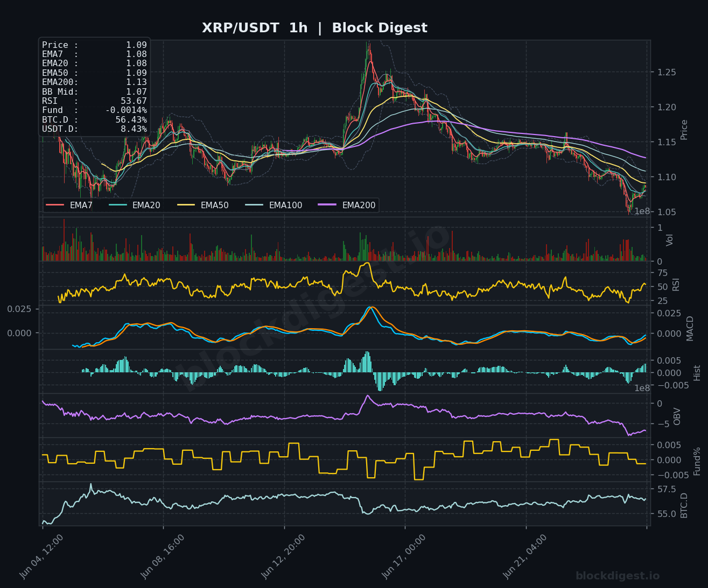Click the Jun 08, 16:00 date label
The width and height of the screenshot is (708, 588).
click(x=163, y=556)
